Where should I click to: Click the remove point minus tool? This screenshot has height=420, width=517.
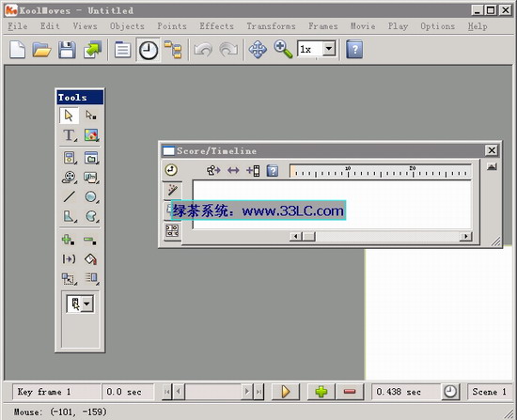tap(90, 240)
